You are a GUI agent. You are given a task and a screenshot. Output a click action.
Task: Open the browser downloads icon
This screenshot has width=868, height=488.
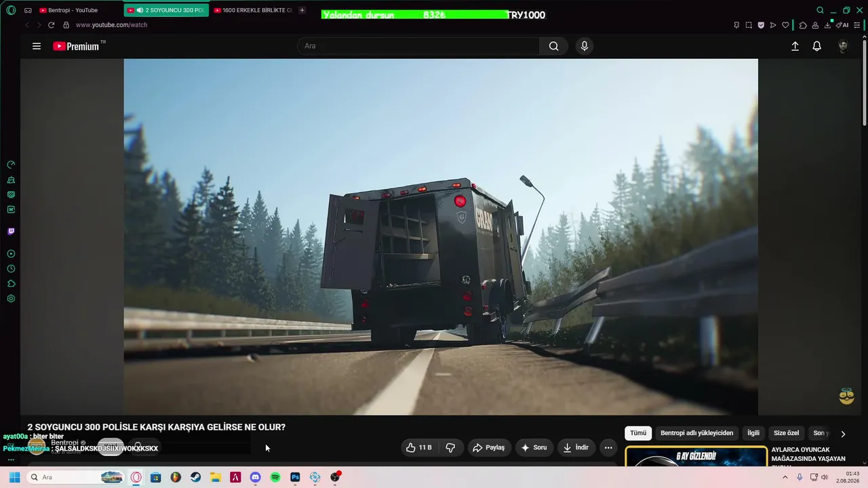827,25
